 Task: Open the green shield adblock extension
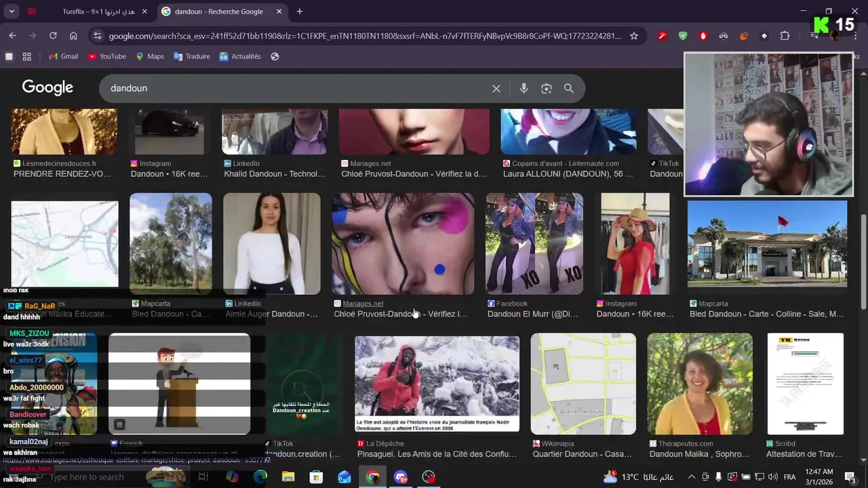[x=683, y=36]
